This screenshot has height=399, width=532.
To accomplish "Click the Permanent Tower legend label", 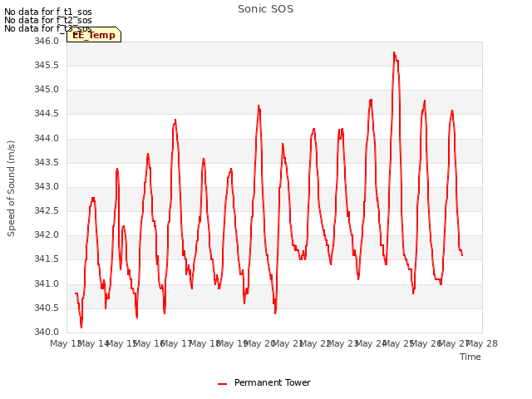I will tap(273, 382).
